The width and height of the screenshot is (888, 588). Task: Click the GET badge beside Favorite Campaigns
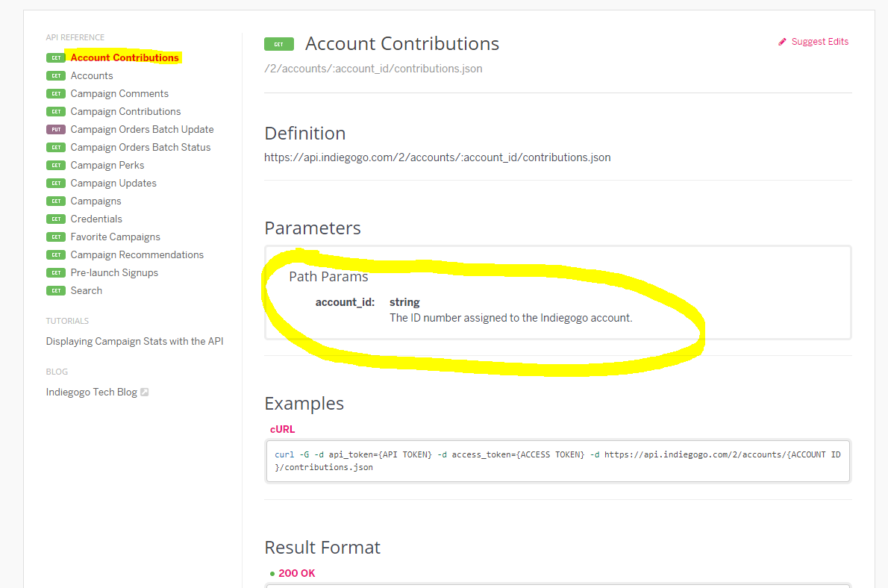click(x=56, y=237)
